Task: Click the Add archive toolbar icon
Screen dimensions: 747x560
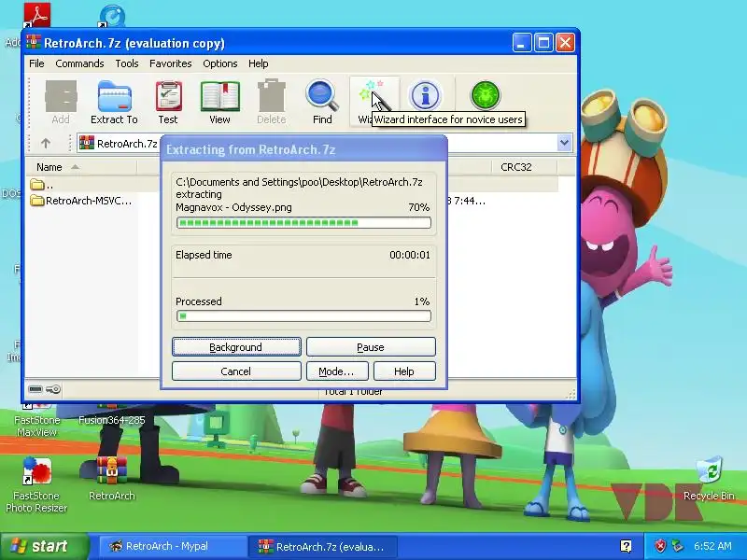Action: tap(61, 102)
